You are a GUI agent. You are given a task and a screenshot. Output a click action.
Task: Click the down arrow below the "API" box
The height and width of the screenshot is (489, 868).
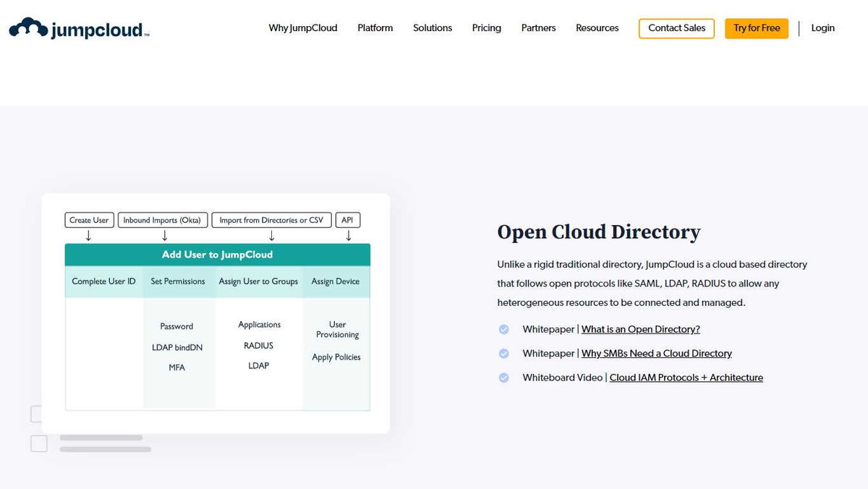[347, 235]
